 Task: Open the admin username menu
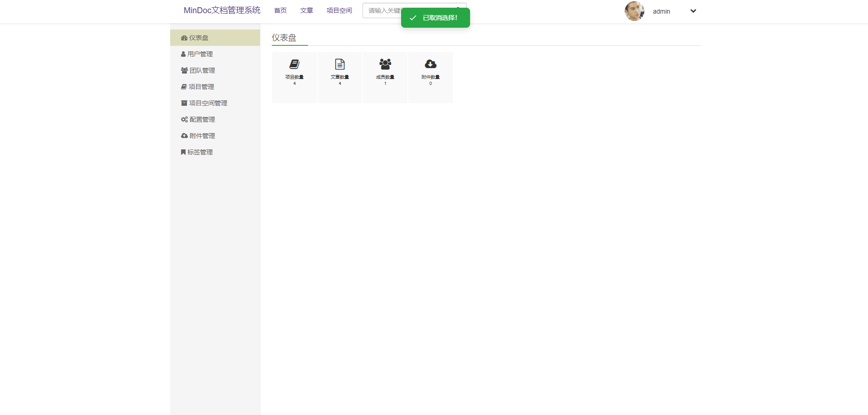pyautogui.click(x=661, y=11)
